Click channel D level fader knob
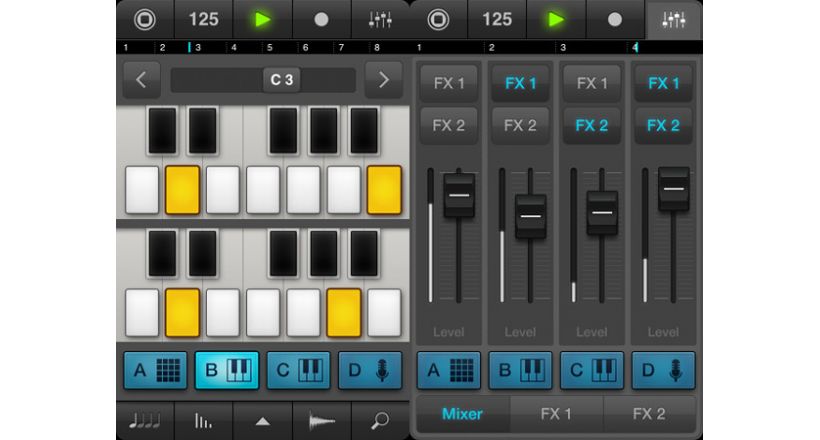The image size is (820, 440). pos(674,188)
